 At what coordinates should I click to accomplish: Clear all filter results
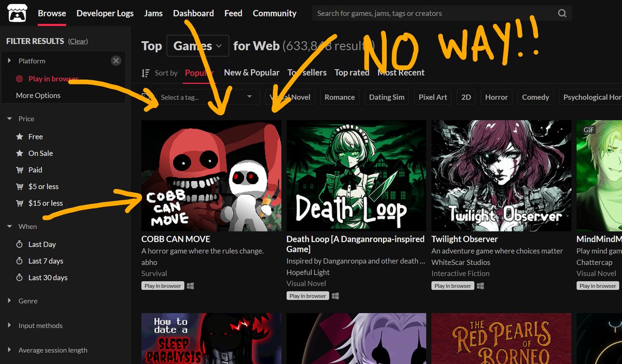pyautogui.click(x=78, y=41)
